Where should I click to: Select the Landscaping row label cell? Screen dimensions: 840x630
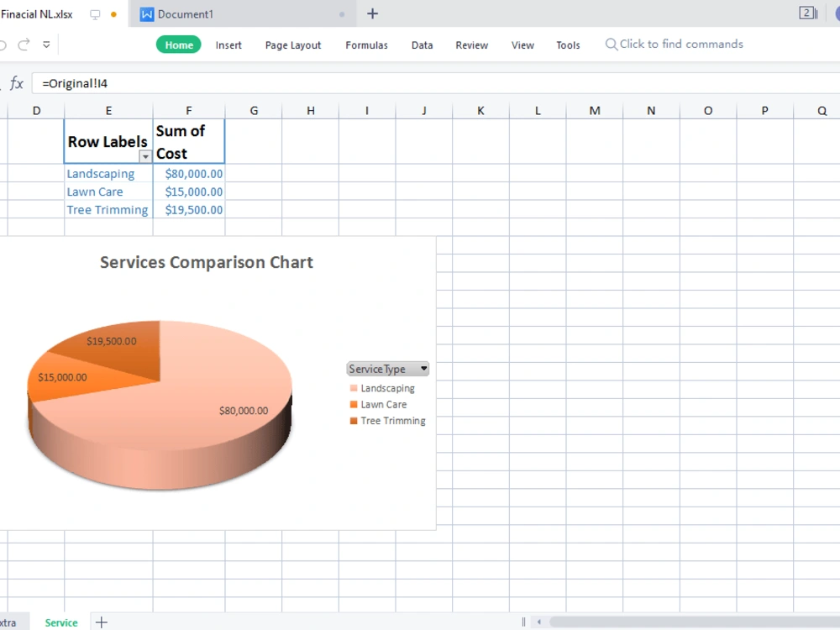pos(108,174)
